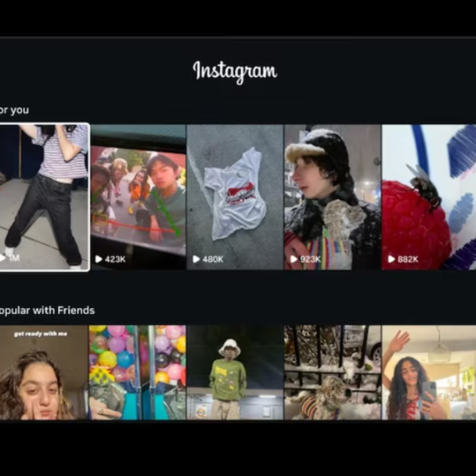
Task: Play the white t-shirt on pavement reel
Action: click(x=235, y=197)
